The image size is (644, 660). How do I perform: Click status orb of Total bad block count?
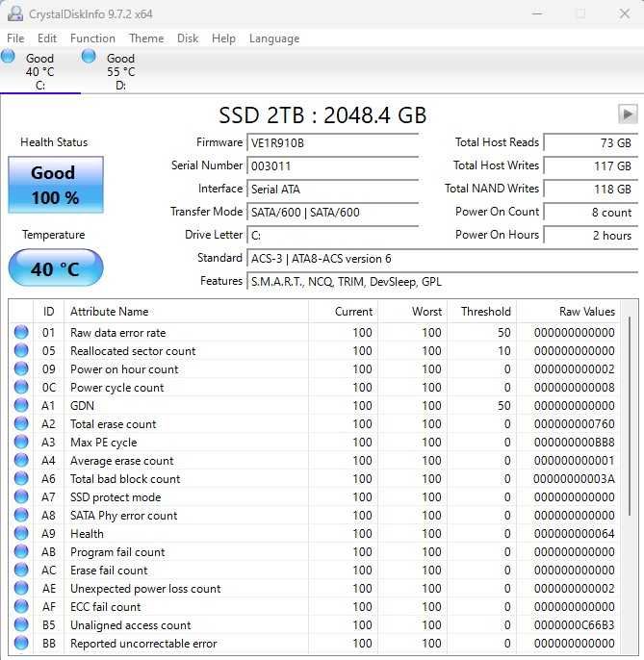point(21,478)
